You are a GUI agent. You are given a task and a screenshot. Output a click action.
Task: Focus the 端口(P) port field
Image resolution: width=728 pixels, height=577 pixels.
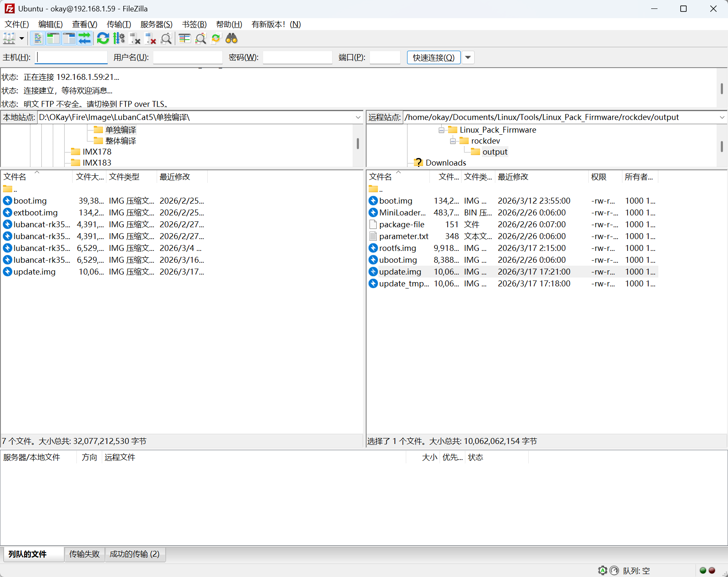coord(385,57)
